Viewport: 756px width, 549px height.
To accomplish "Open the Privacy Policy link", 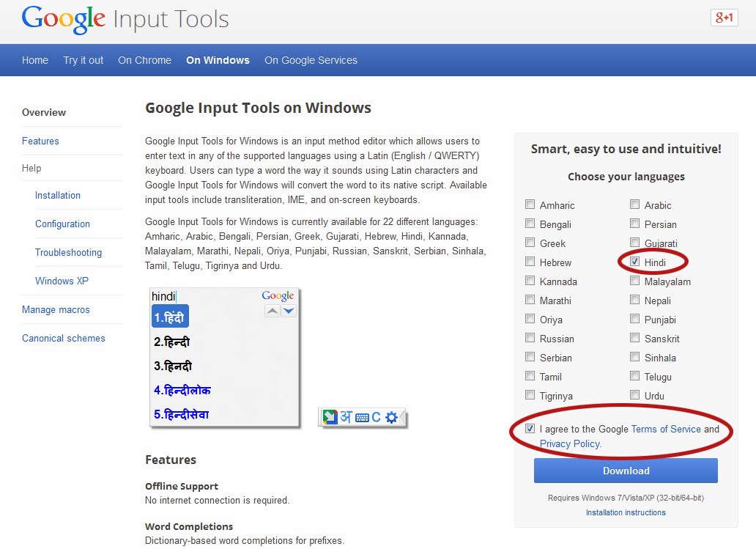I will pyautogui.click(x=571, y=444).
